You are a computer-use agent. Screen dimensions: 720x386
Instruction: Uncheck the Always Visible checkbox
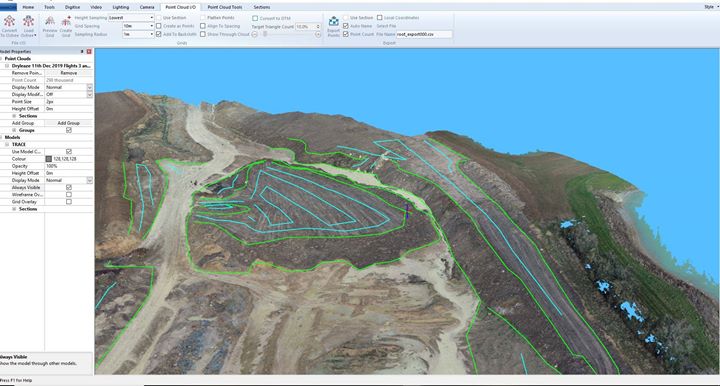click(69, 187)
